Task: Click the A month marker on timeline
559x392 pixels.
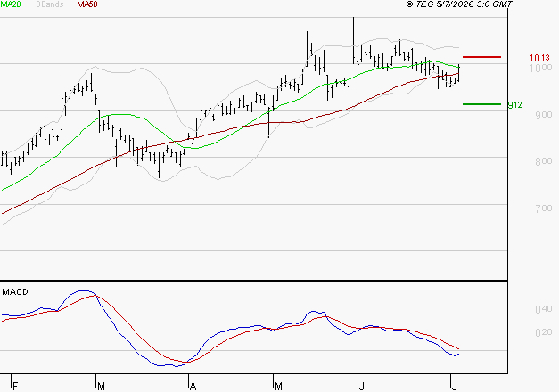Action: (x=193, y=386)
